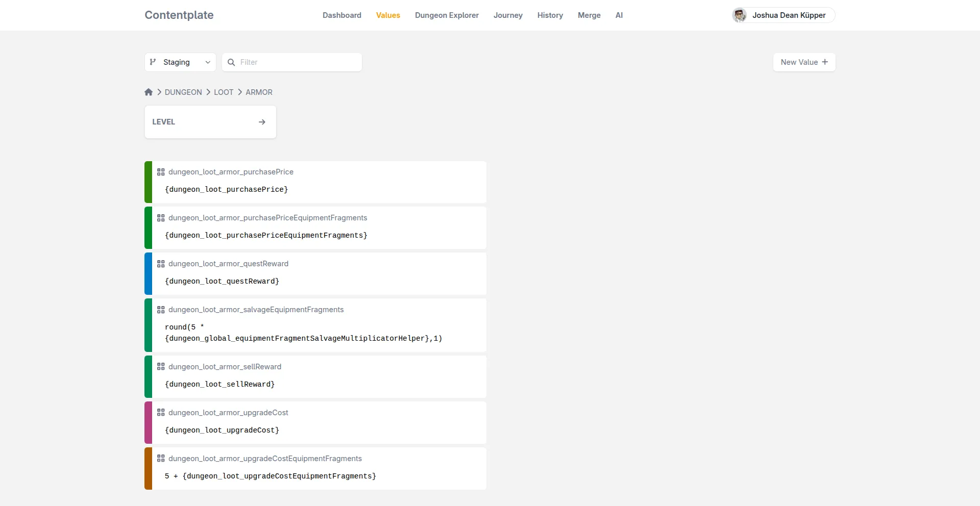Open the Merge tab
980x506 pixels.
[589, 15]
